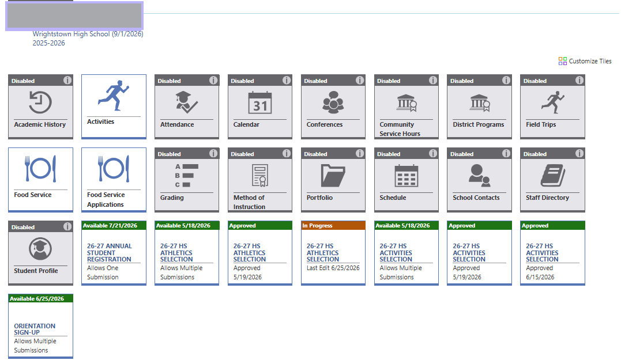621x364 pixels.
Task: Click the School Contacts people icon
Action: pyautogui.click(x=480, y=176)
